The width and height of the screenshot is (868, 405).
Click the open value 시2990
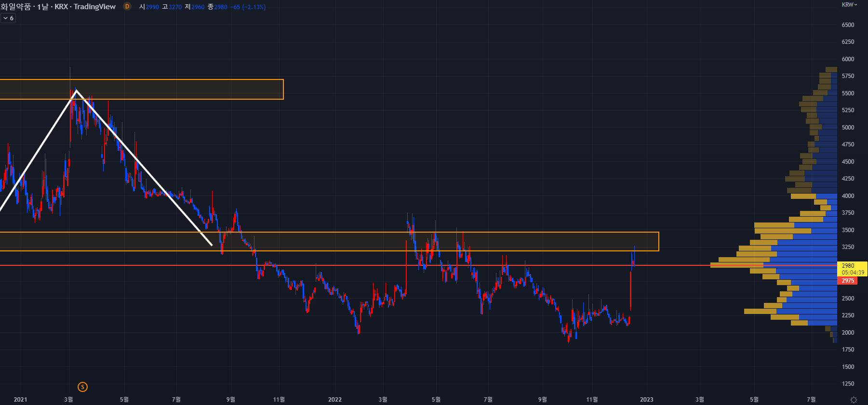pos(149,7)
